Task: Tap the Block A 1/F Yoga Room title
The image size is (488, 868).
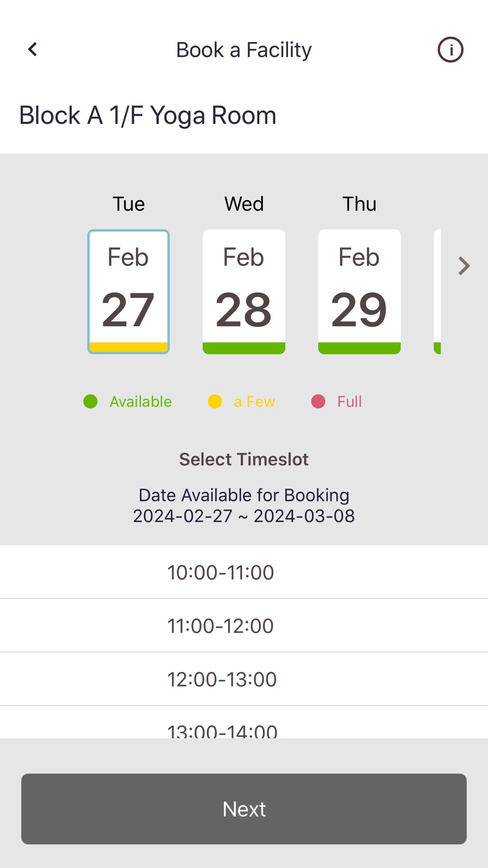Action: point(148,116)
